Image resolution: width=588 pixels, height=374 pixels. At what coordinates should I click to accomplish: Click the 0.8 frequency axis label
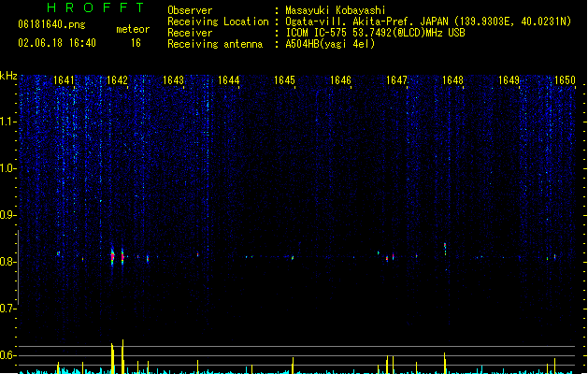tap(7, 262)
